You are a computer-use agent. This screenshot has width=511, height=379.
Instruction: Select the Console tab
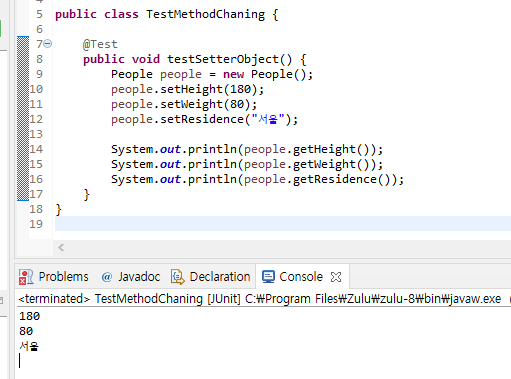click(x=301, y=277)
